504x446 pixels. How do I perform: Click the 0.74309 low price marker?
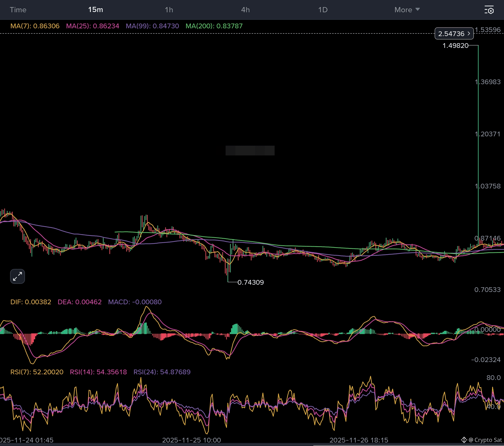tap(250, 282)
